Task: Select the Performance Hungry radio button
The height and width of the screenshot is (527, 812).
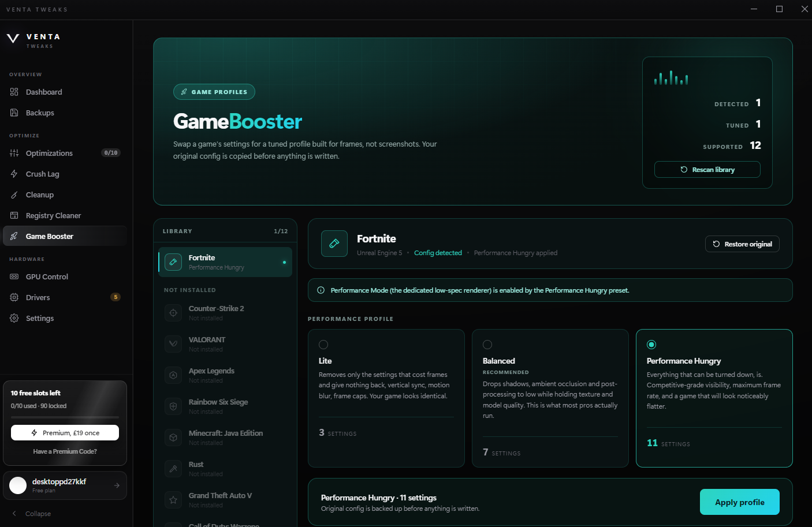Action: 651,345
